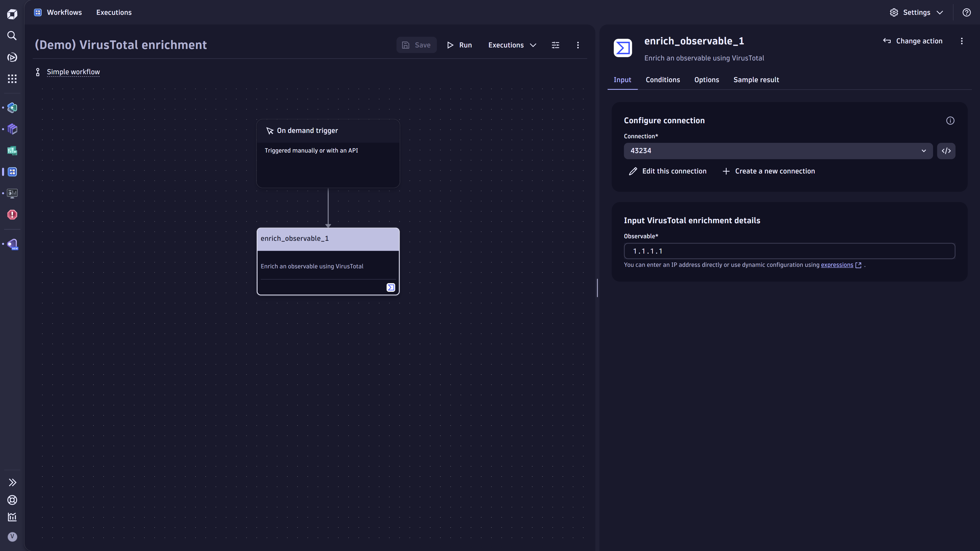
Task: Open the support lifebuoy icon
Action: point(12,500)
